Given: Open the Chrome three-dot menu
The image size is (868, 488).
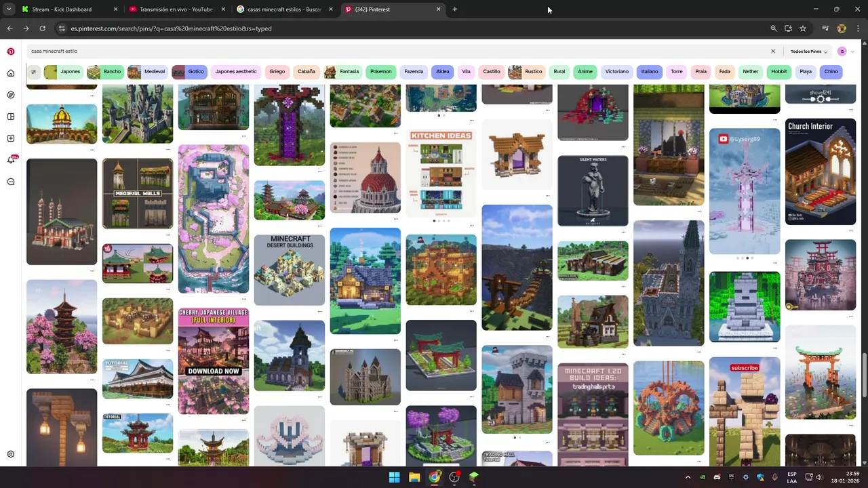Looking at the screenshot, I should pos(858,28).
